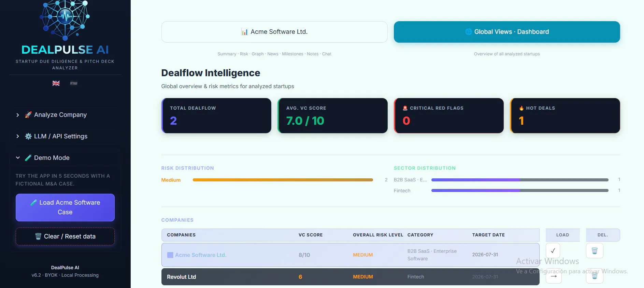Click Overview of all analyzed startups caption
Image resolution: width=644 pixels, height=288 pixels.
pos(507,54)
